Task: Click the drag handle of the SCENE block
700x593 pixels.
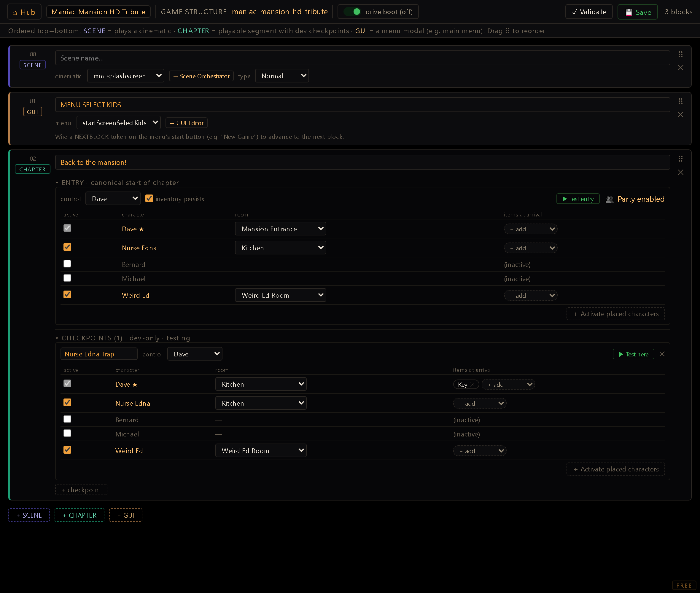Action: point(680,54)
